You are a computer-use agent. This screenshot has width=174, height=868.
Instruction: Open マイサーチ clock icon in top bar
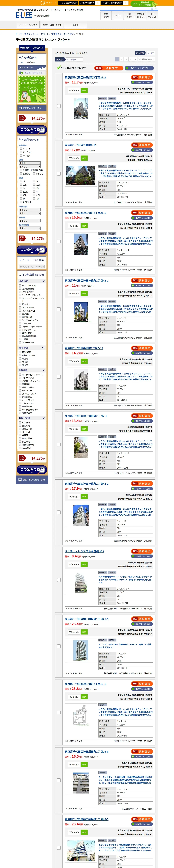(x=43, y=3)
